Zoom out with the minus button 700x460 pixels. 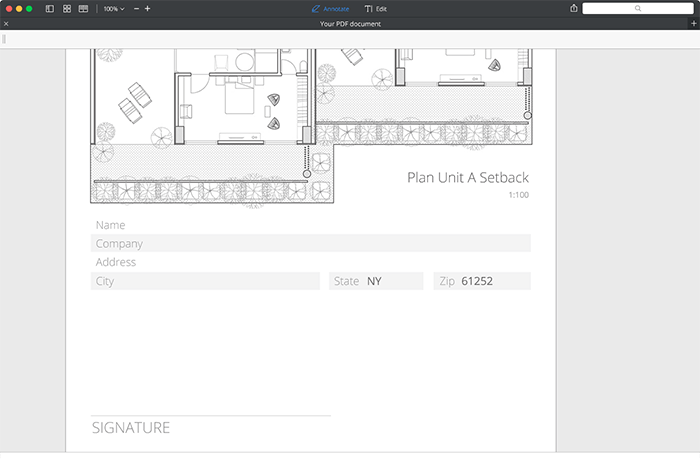pos(137,8)
